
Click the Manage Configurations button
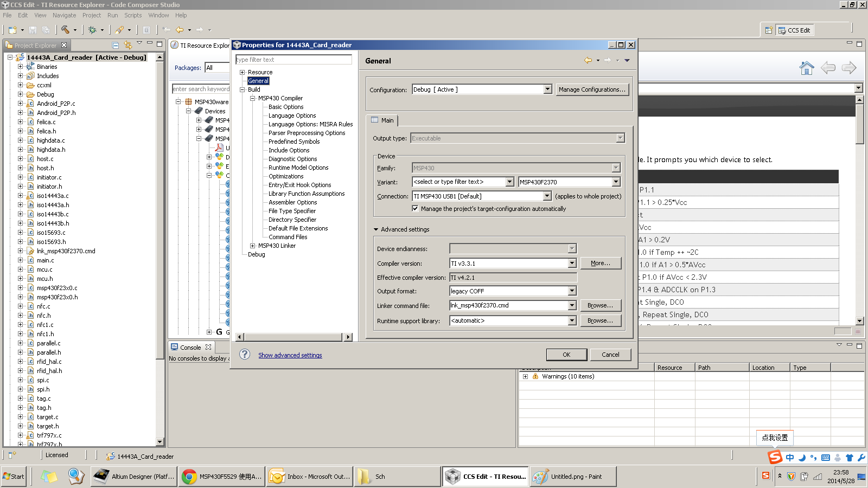point(592,89)
